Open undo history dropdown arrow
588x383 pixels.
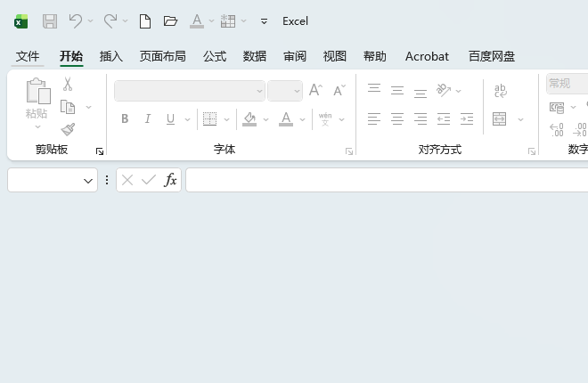click(90, 21)
